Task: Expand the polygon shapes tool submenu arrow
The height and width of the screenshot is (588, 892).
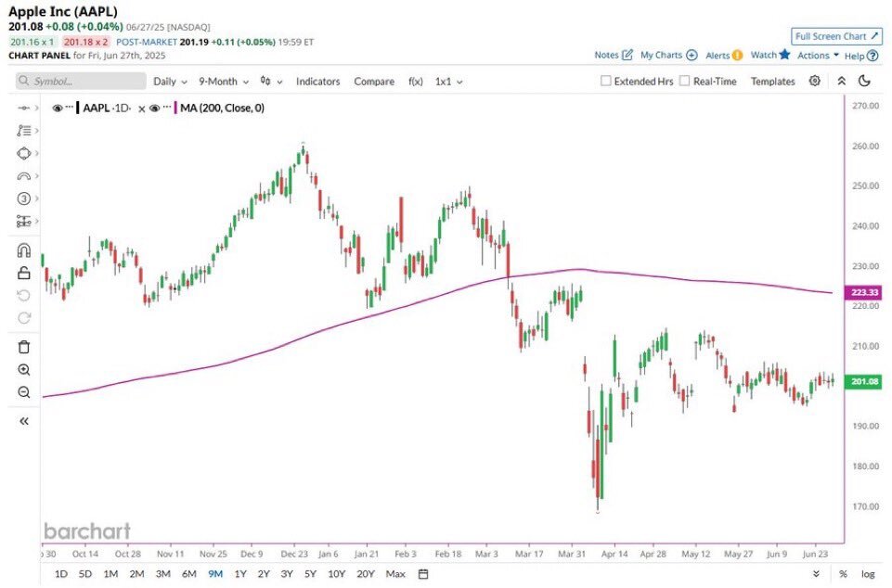Action: coord(36,154)
